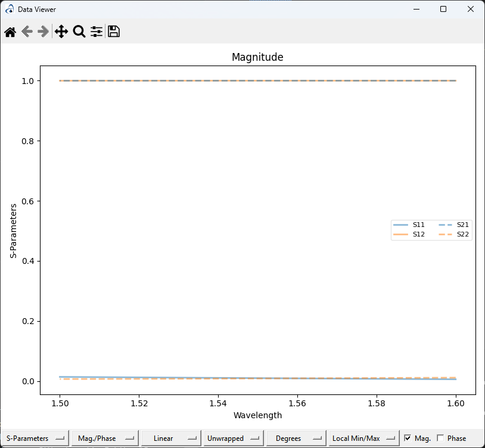The height and width of the screenshot is (448, 485).
Task: Click the S11 legend label
Action: 419,225
